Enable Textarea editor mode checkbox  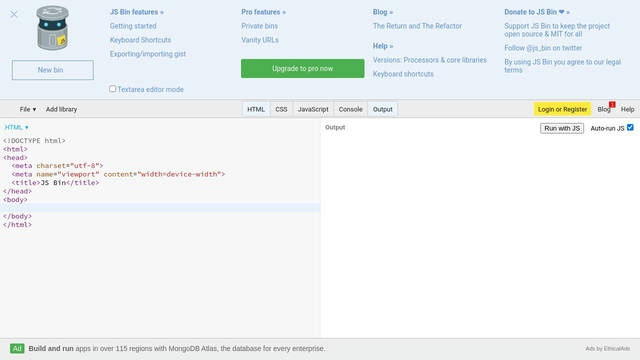tap(113, 89)
